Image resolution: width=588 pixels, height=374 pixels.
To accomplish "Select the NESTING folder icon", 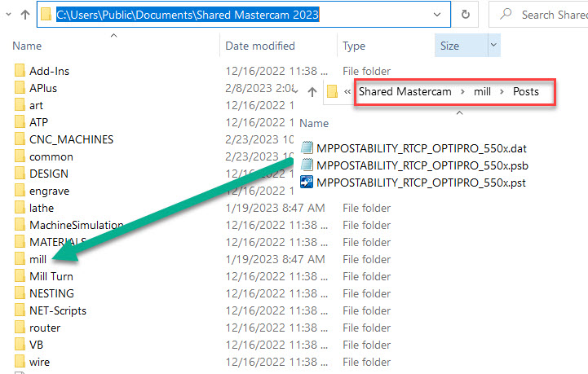I will [20, 293].
